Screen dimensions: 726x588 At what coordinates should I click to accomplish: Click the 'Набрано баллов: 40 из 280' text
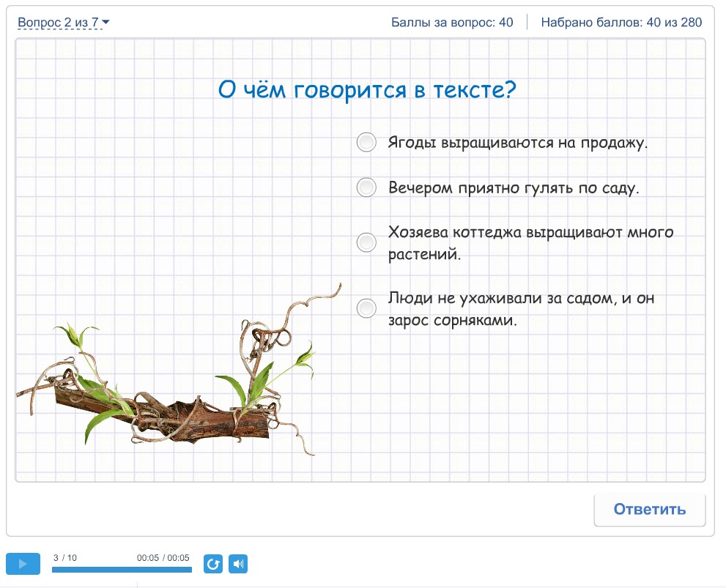pyautogui.click(x=621, y=22)
